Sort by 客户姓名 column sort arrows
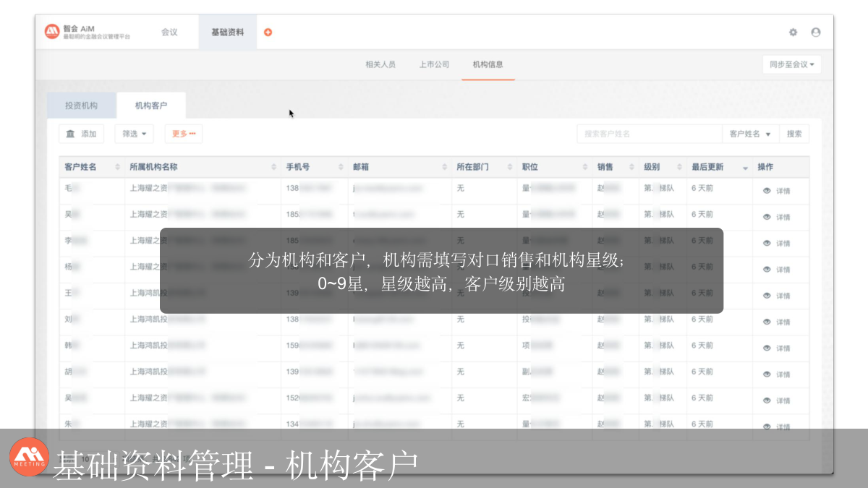Viewport: 868px width, 488px height. click(117, 167)
